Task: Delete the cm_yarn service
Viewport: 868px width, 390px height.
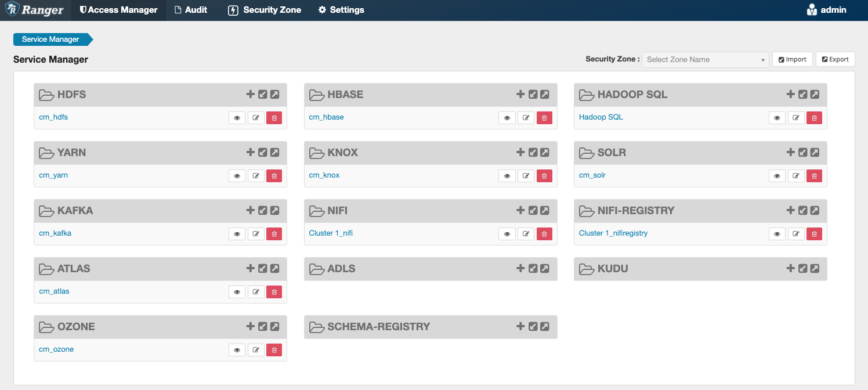Action: [274, 176]
